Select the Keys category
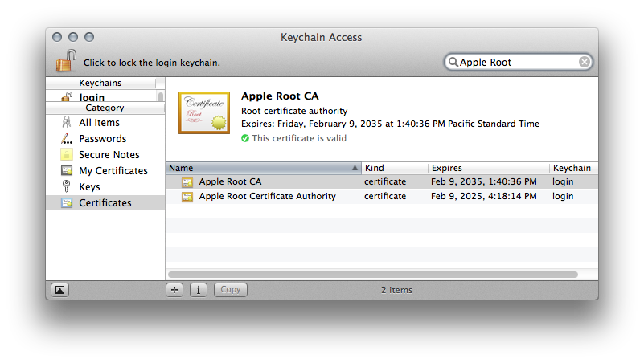This screenshot has width=644, height=363. (x=89, y=187)
